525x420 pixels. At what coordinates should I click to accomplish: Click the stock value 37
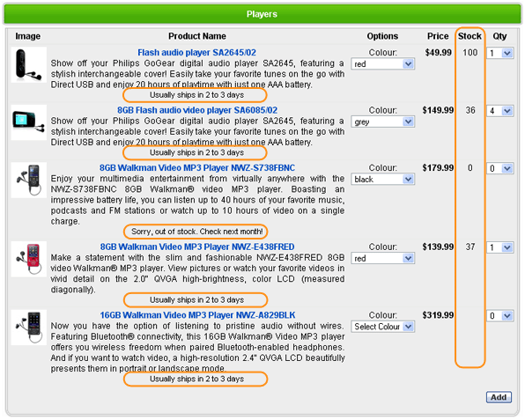(x=470, y=247)
